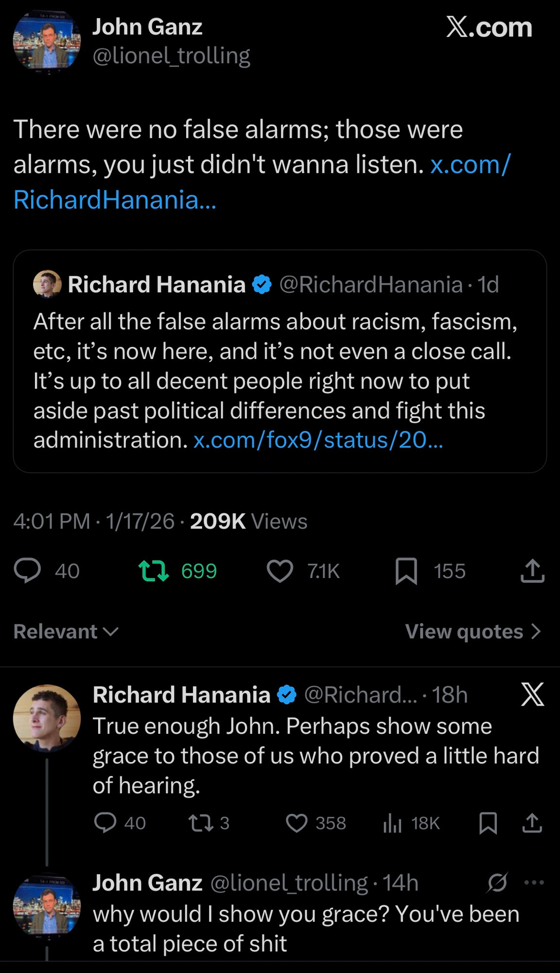Bookmark the main post
This screenshot has width=560, height=973.
[406, 571]
